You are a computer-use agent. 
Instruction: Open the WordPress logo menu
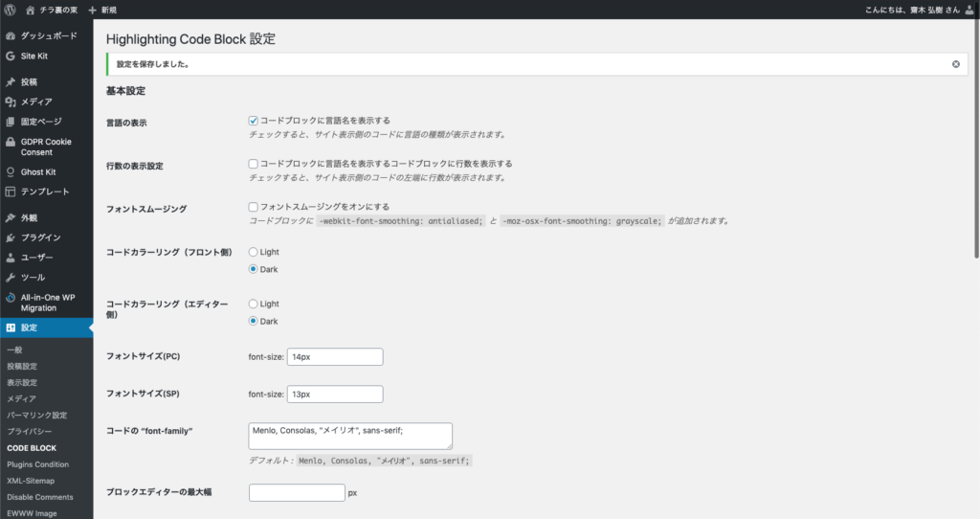click(10, 10)
